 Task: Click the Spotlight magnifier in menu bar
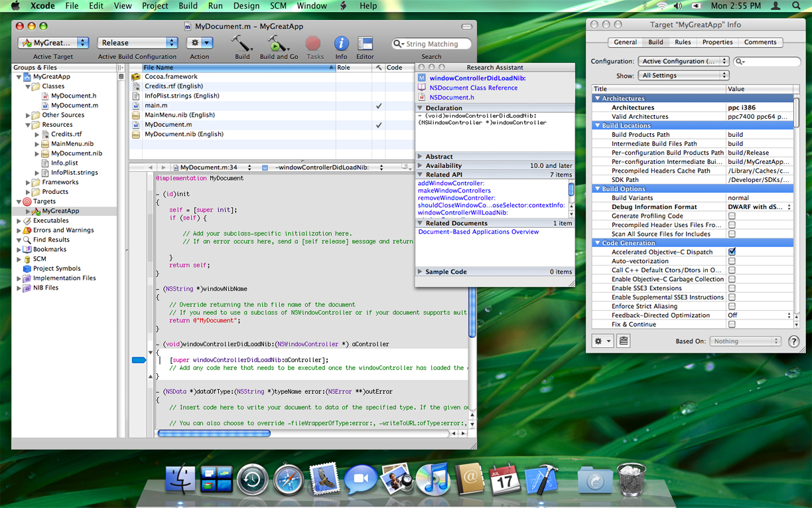pyautogui.click(x=796, y=5)
